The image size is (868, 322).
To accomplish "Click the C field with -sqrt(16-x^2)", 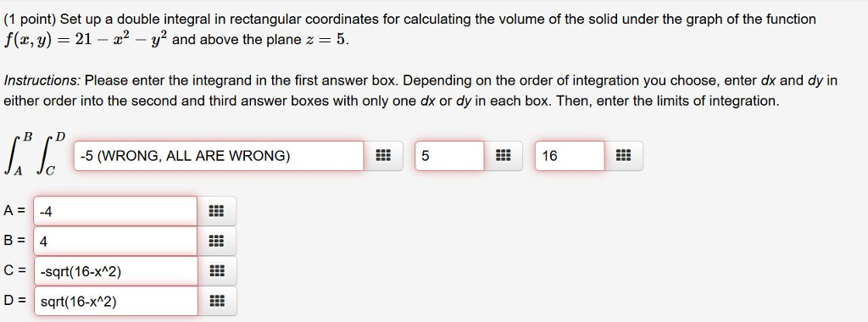I will [115, 271].
